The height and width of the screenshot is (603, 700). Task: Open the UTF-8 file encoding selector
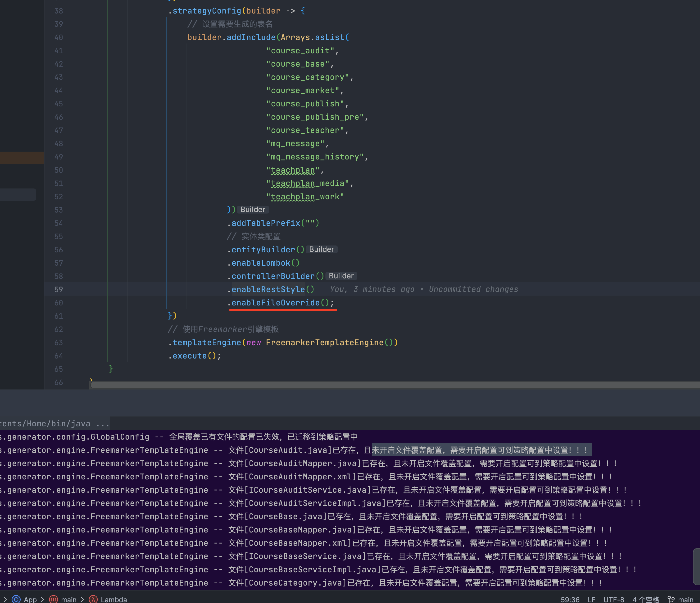click(x=614, y=599)
